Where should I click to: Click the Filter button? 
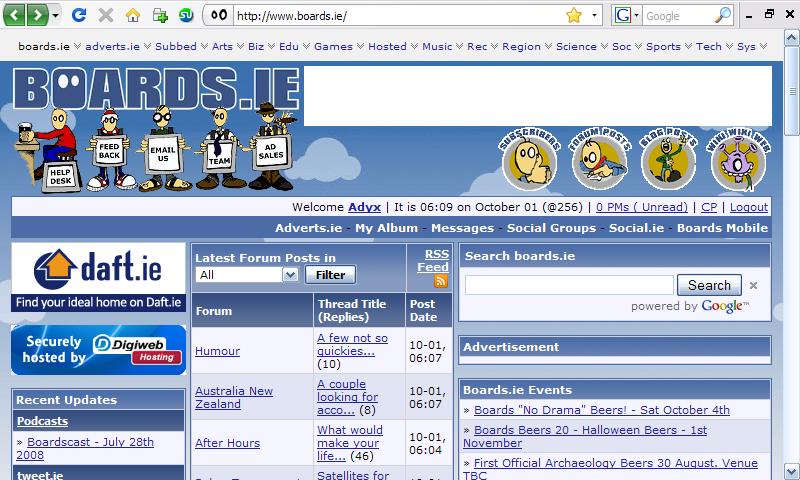pos(330,275)
